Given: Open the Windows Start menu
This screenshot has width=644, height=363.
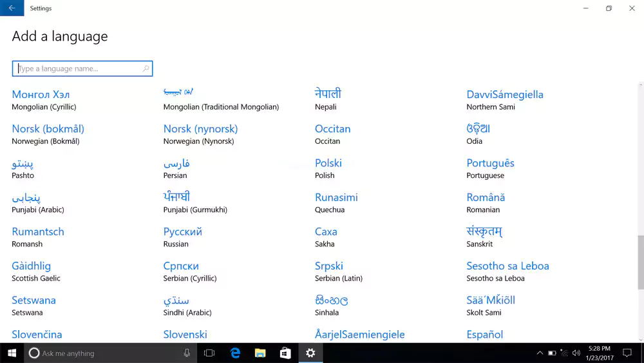Looking at the screenshot, I should tap(12, 353).
